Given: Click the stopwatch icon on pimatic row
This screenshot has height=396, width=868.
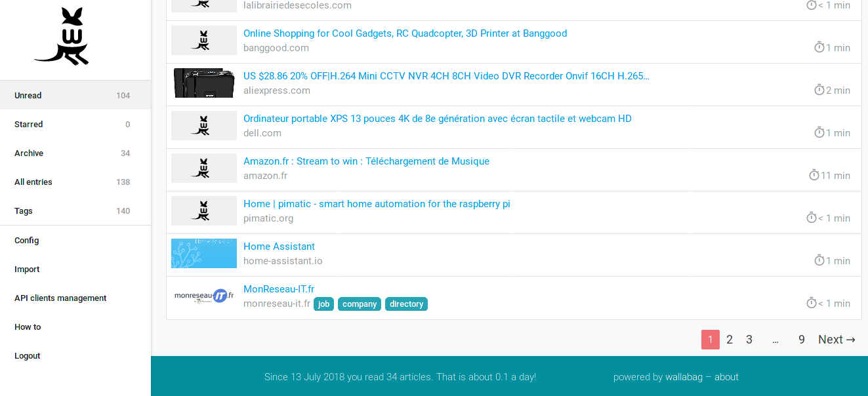Looking at the screenshot, I should pos(812,218).
